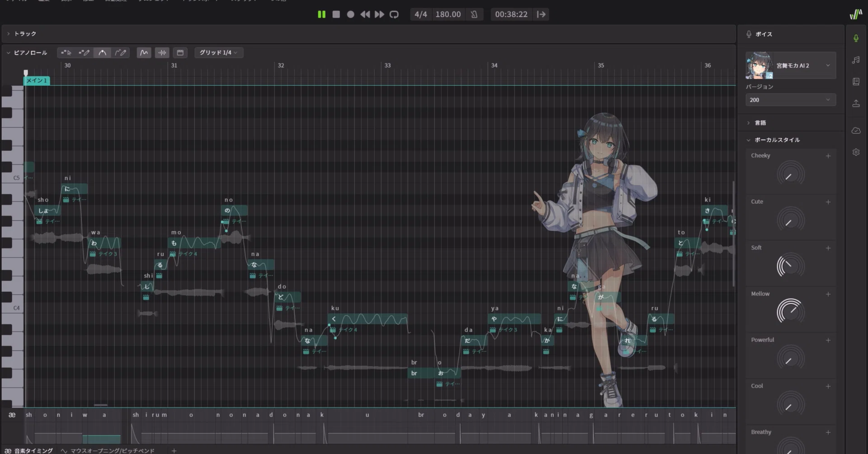
Task: Click the Cool style knob
Action: coord(791,404)
